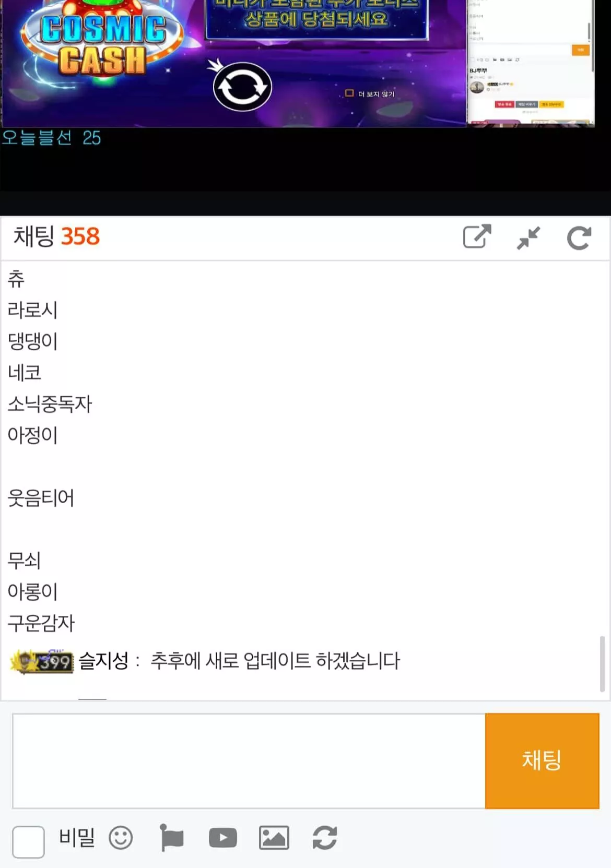Select username 소닉중독자 in the chat
Image resolution: width=611 pixels, height=868 pixels.
pos(50,404)
